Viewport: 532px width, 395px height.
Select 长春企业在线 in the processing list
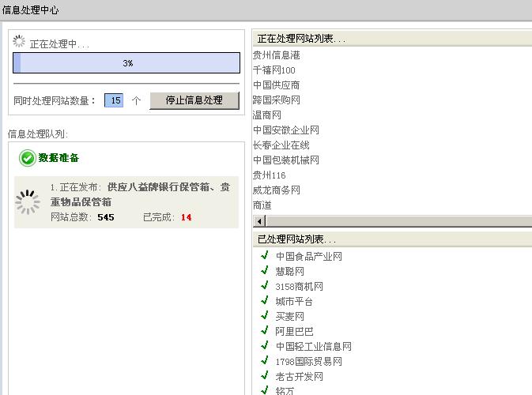coord(281,145)
